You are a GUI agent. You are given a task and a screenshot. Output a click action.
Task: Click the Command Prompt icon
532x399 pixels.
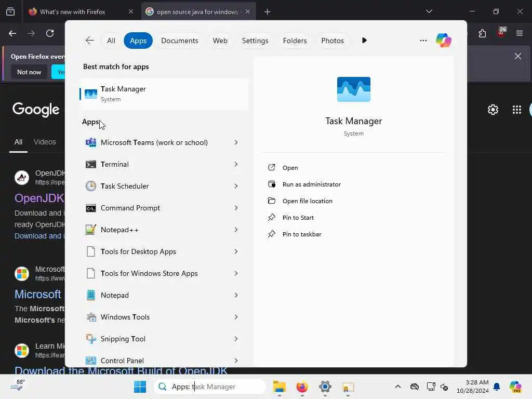(90, 208)
